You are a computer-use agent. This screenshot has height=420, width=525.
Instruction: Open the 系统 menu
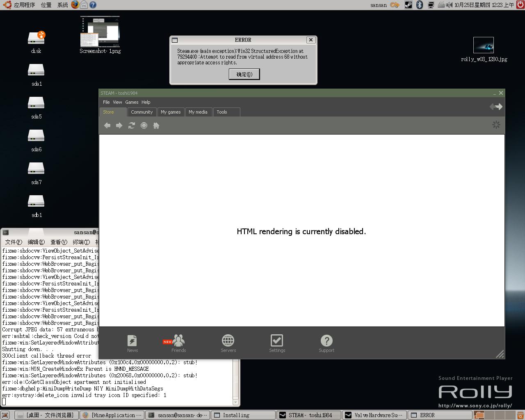coord(63,5)
